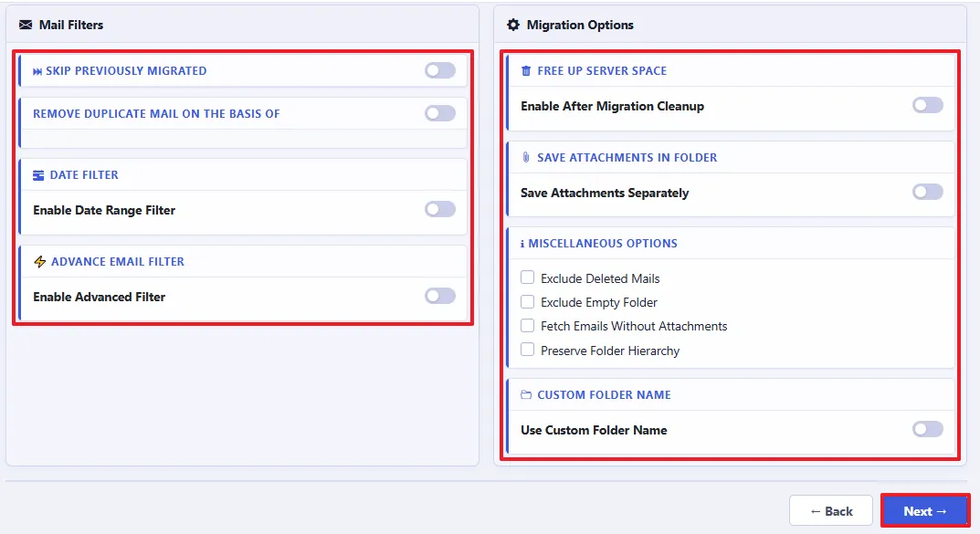This screenshot has height=534, width=980.
Task: Turn on Use Custom Folder Name
Action: (x=928, y=429)
